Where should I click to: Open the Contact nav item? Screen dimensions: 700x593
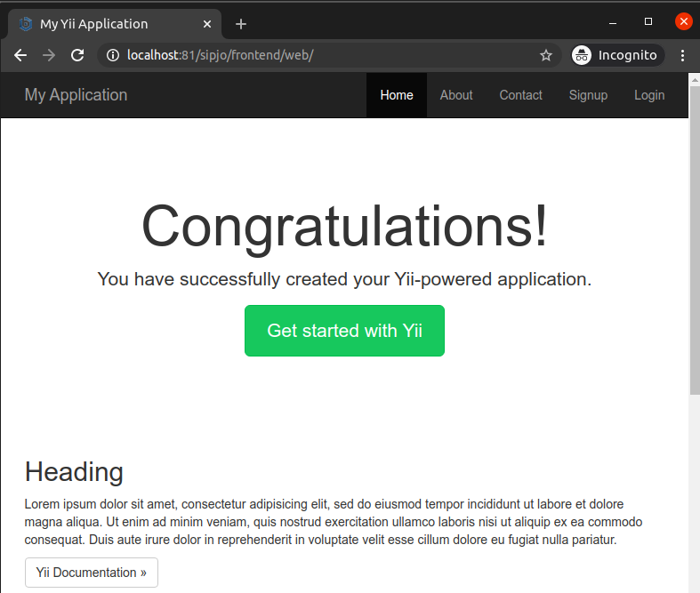[x=520, y=95]
